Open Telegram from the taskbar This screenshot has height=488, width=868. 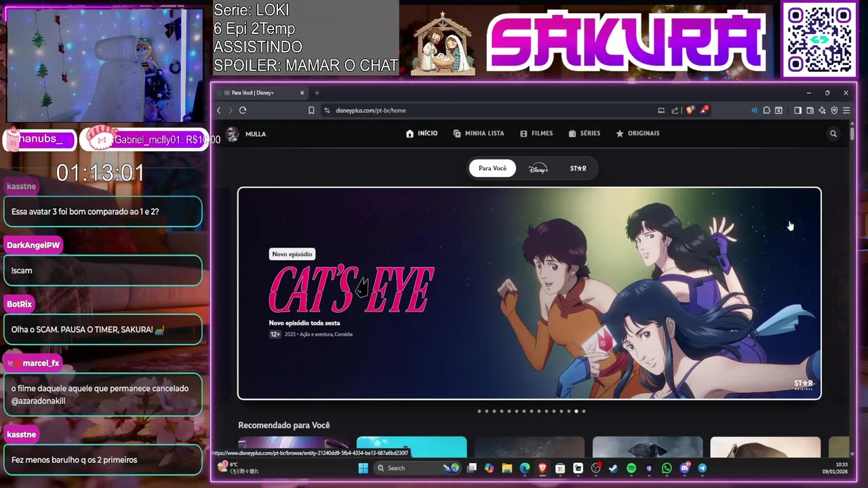[703, 468]
